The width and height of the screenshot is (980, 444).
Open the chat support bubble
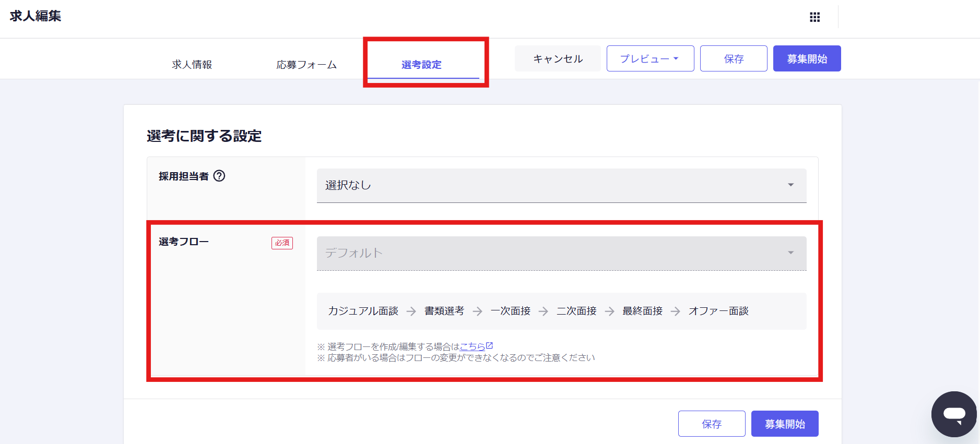click(954, 414)
